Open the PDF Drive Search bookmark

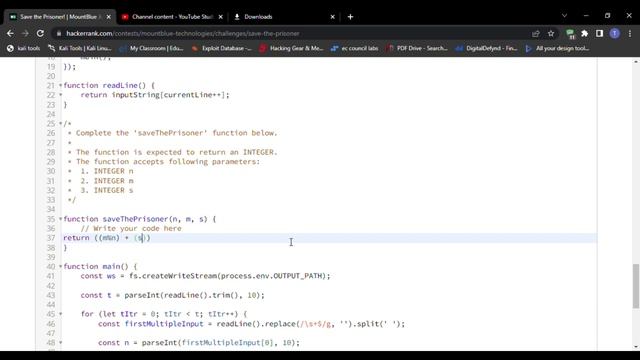pyautogui.click(x=417, y=48)
